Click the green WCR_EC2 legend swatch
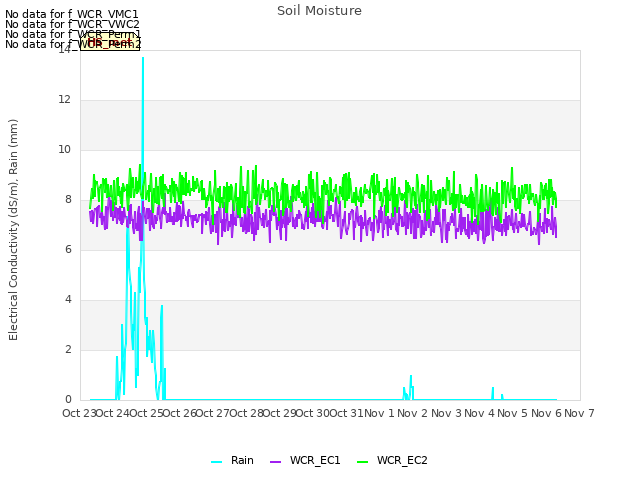 tap(362, 462)
